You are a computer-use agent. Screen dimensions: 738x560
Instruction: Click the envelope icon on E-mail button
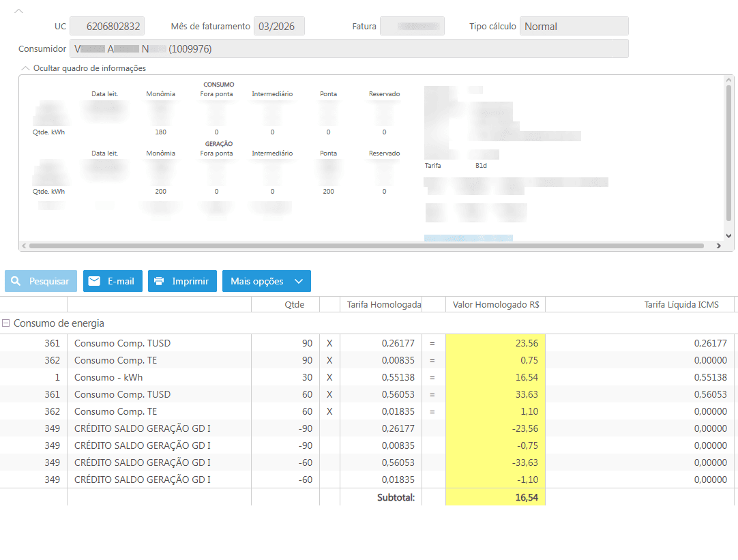[x=94, y=281]
